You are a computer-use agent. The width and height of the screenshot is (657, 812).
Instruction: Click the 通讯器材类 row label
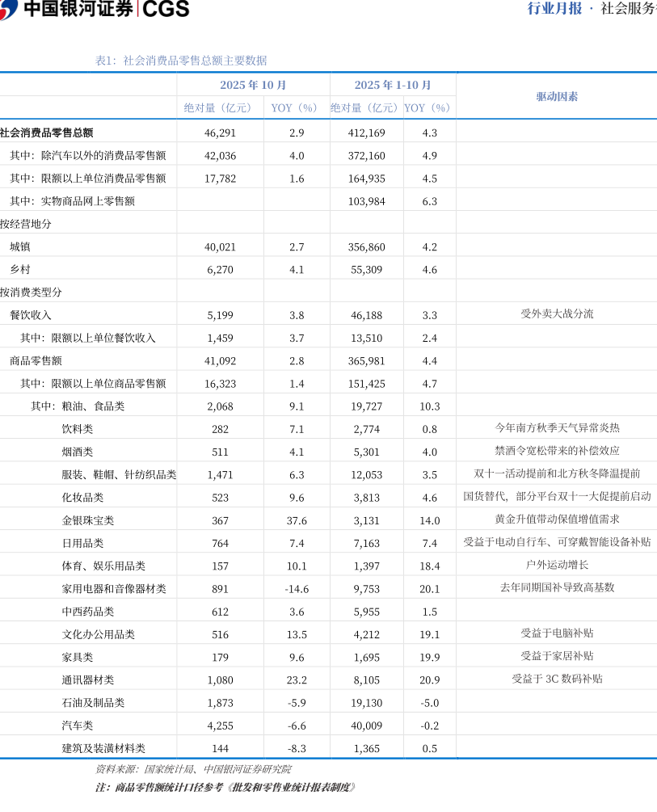88,680
